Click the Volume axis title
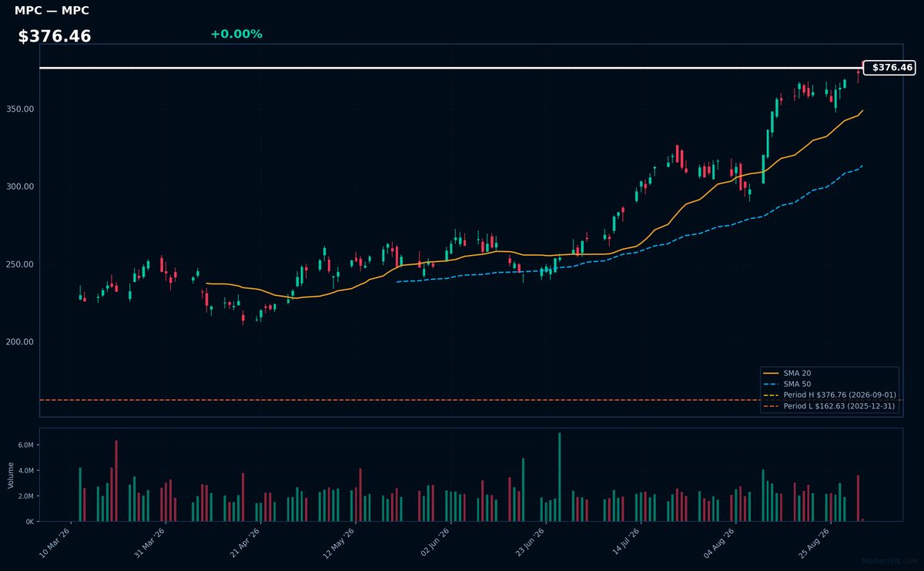This screenshot has width=924, height=571. click(11, 475)
